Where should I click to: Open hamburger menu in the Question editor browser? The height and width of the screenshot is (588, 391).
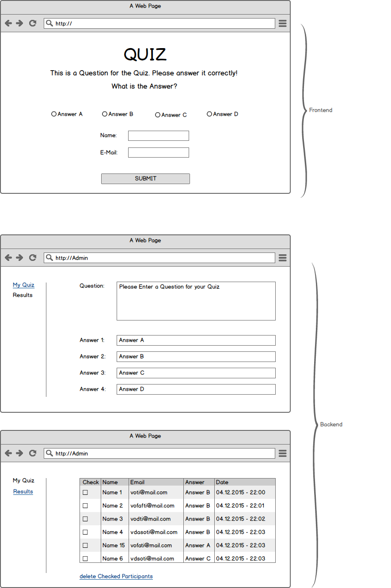283,258
